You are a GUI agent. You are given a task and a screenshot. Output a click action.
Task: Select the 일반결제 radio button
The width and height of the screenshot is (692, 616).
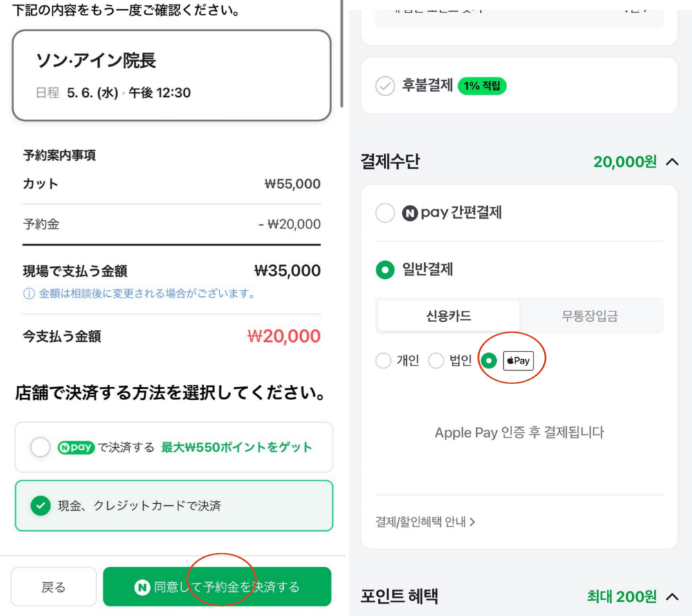click(385, 269)
